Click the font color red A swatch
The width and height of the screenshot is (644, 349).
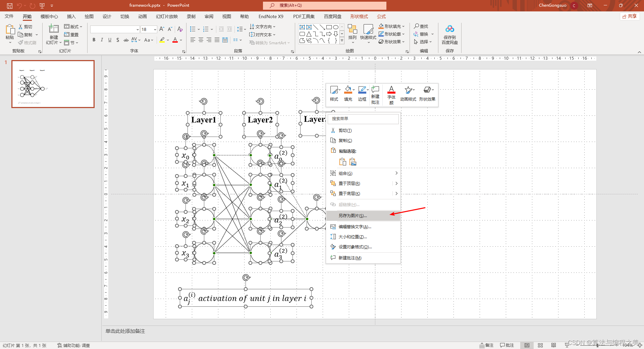[175, 40]
